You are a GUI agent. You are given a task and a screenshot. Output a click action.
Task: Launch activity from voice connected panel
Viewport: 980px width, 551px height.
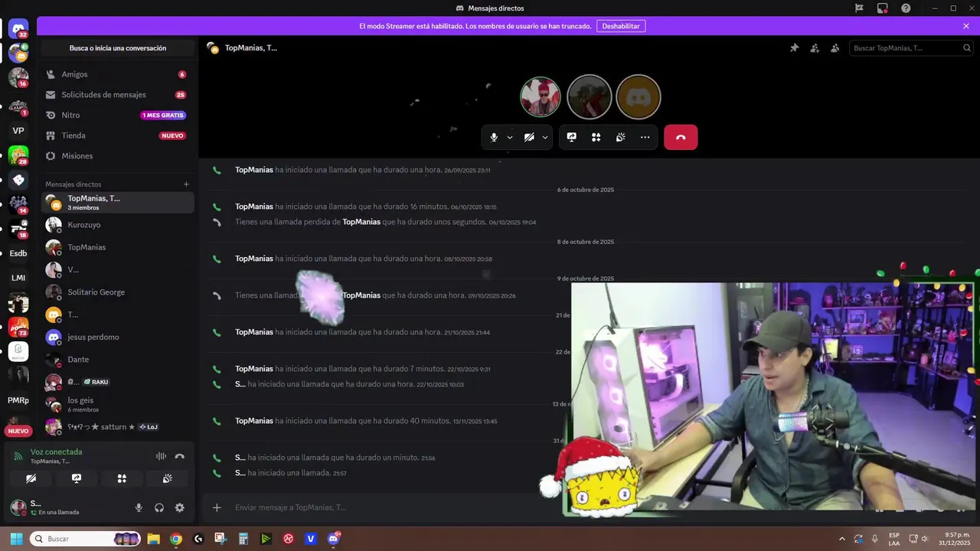coord(122,478)
